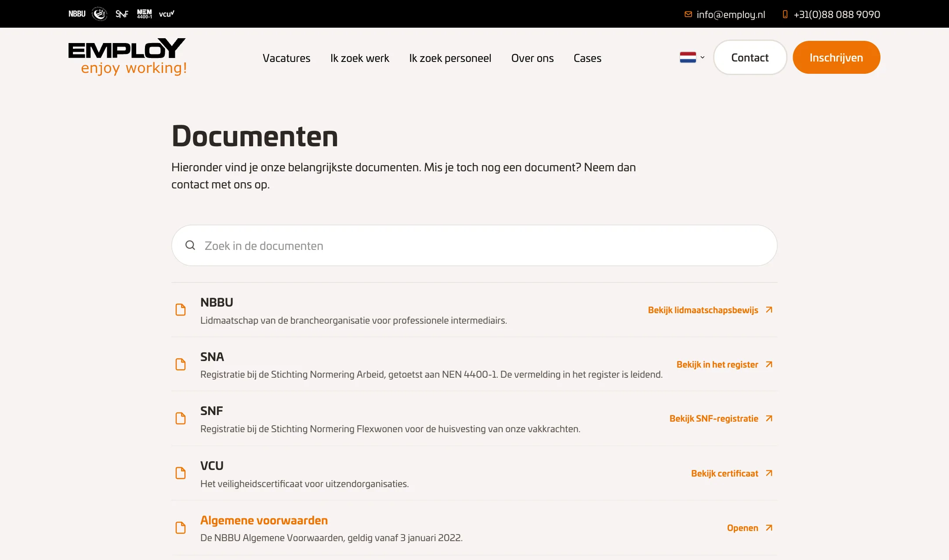This screenshot has height=560, width=949.
Task: Go to Over ons page
Action: (532, 58)
